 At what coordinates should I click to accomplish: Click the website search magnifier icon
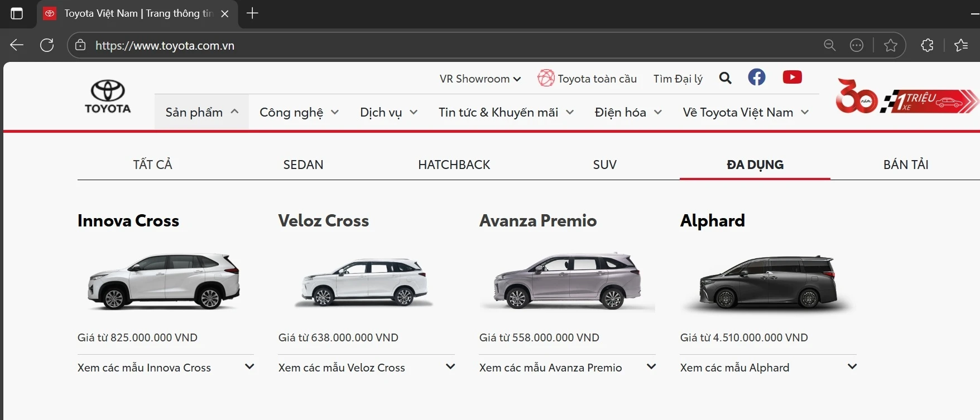coord(725,78)
